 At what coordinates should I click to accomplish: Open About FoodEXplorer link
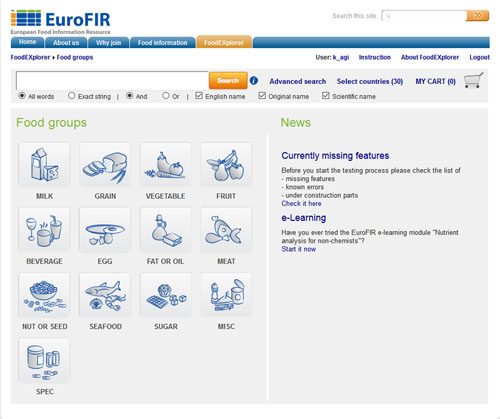pyautogui.click(x=430, y=57)
